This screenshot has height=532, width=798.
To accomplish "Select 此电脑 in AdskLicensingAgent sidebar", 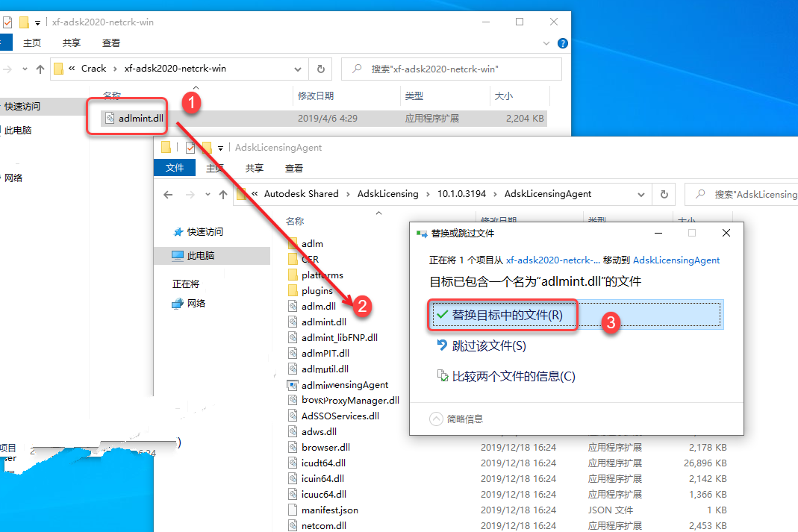I will click(x=201, y=255).
